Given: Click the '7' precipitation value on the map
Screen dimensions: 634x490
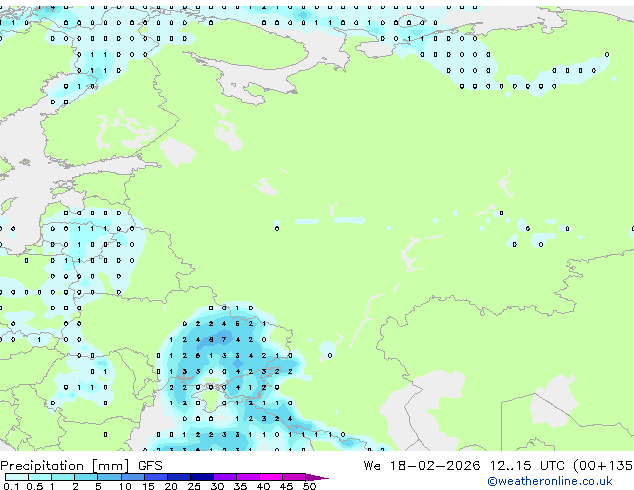Looking at the screenshot, I should 224,340.
